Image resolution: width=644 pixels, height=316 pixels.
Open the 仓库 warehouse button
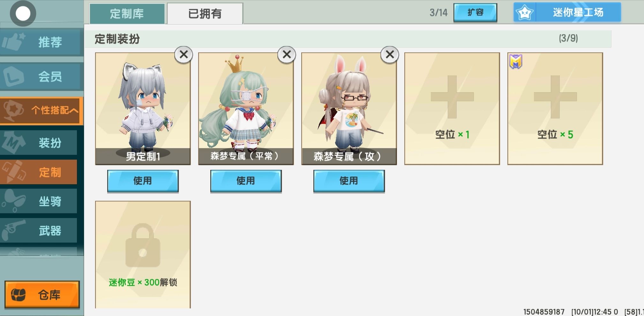[x=42, y=295]
